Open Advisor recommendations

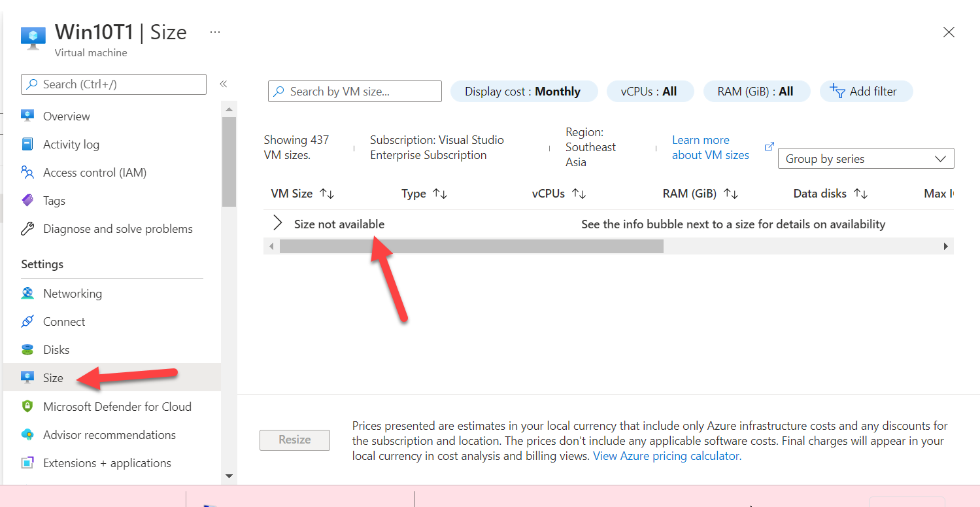coord(109,434)
